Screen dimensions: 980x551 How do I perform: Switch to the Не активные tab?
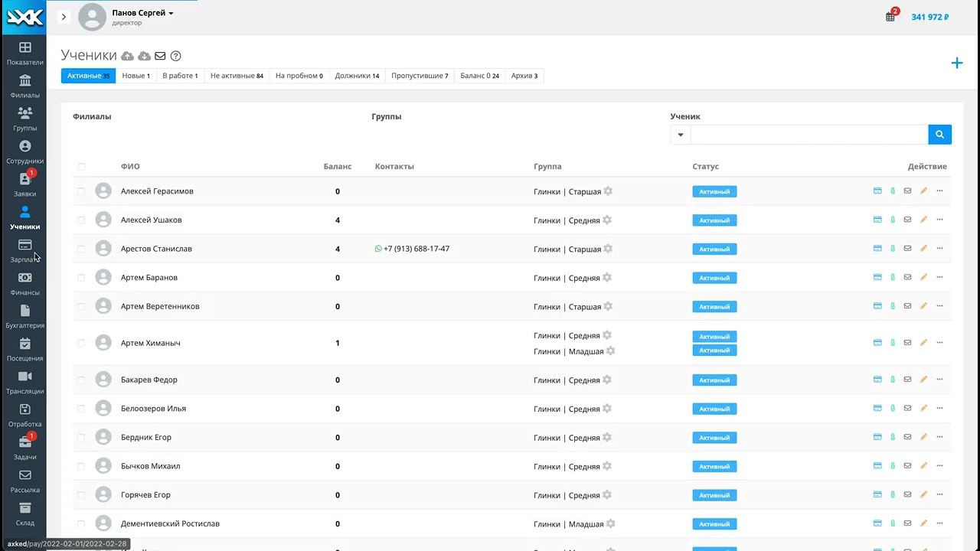click(x=237, y=76)
